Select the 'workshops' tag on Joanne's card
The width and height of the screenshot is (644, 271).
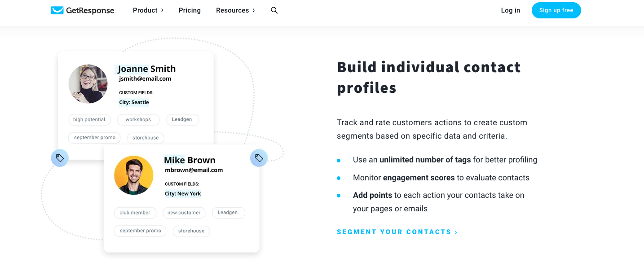coord(138,120)
